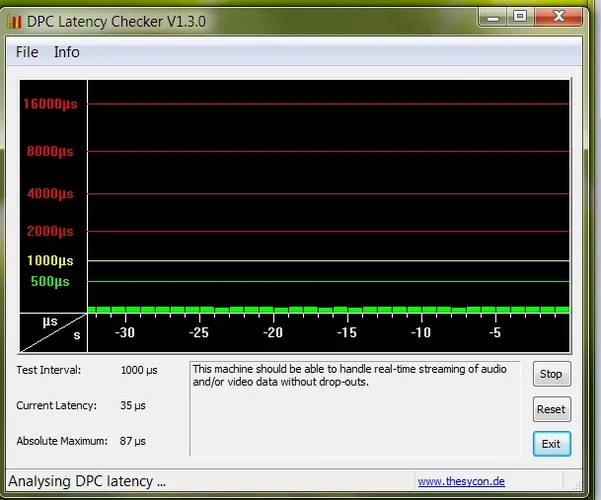Viewport: 601px width, 500px height.
Task: Click the Test Interval value 1000 µs
Action: 139,370
